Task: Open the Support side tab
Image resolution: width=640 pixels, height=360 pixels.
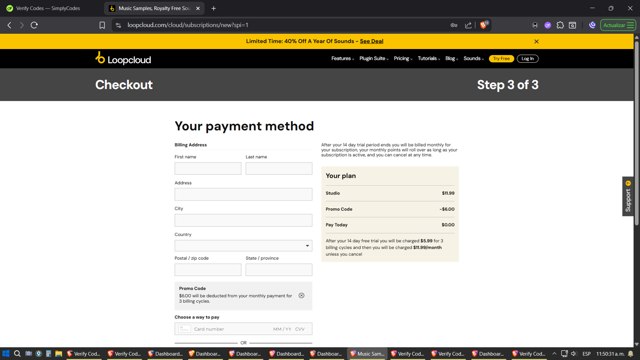Action: coord(628,196)
